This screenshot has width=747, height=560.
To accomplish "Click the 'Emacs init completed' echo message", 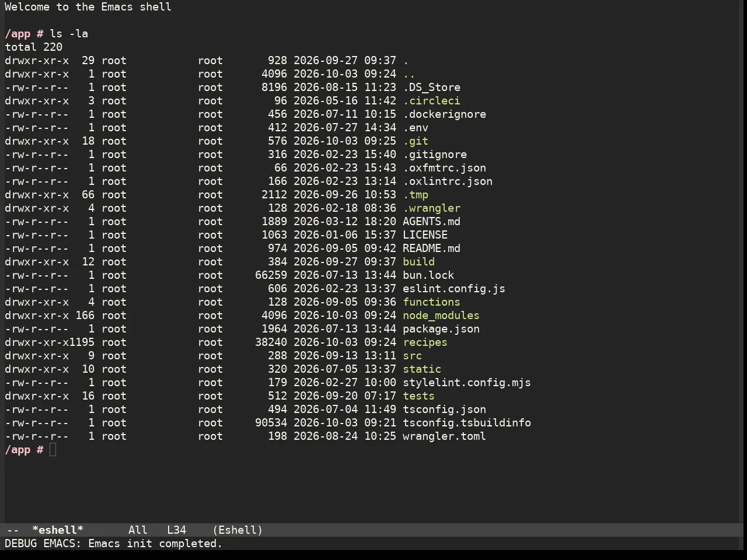I will point(155,544).
